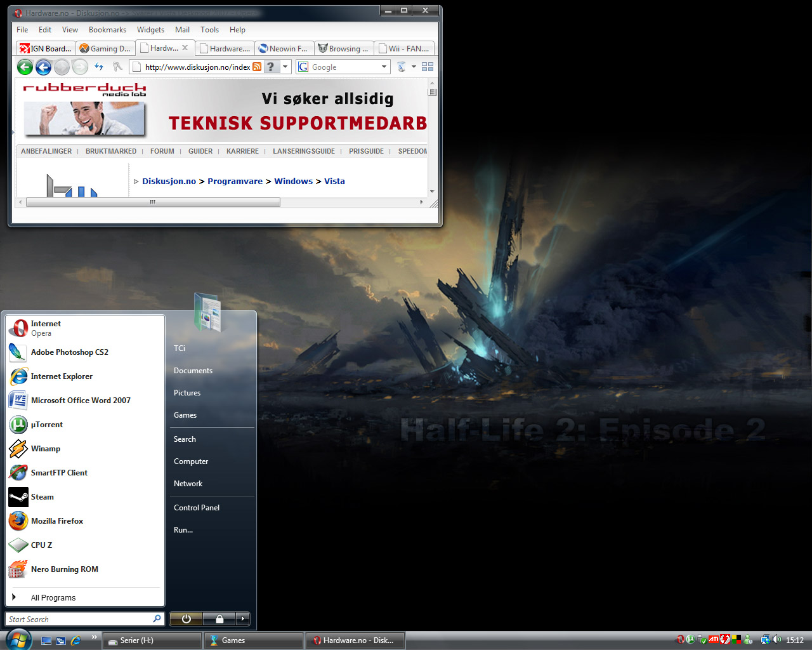
Task: Open Switch between windows quick launch icon
Action: click(61, 640)
